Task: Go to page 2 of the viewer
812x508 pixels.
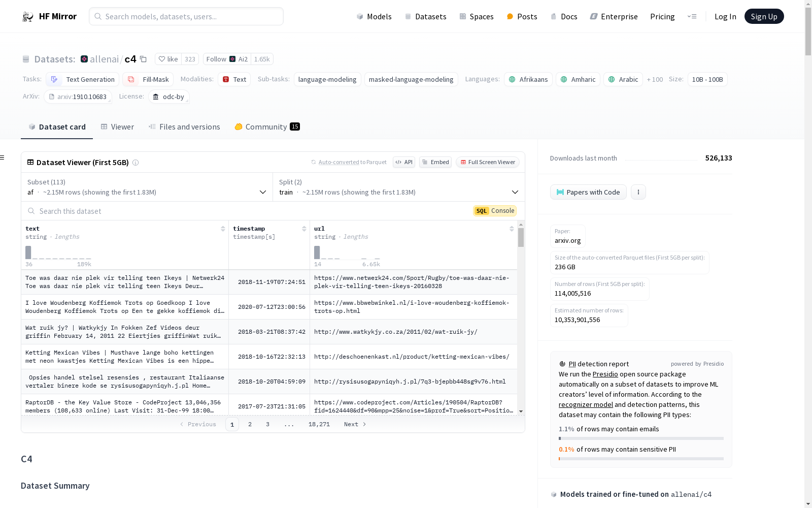Action: click(x=250, y=424)
